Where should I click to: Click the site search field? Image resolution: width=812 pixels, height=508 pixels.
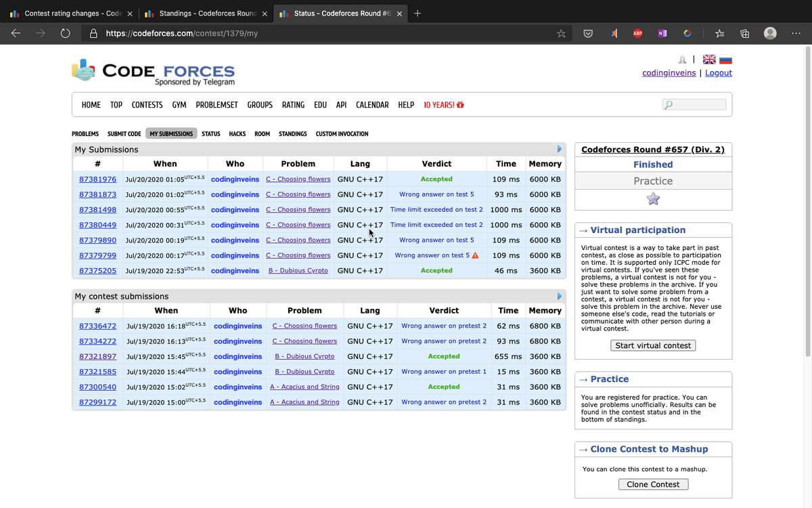[694, 104]
